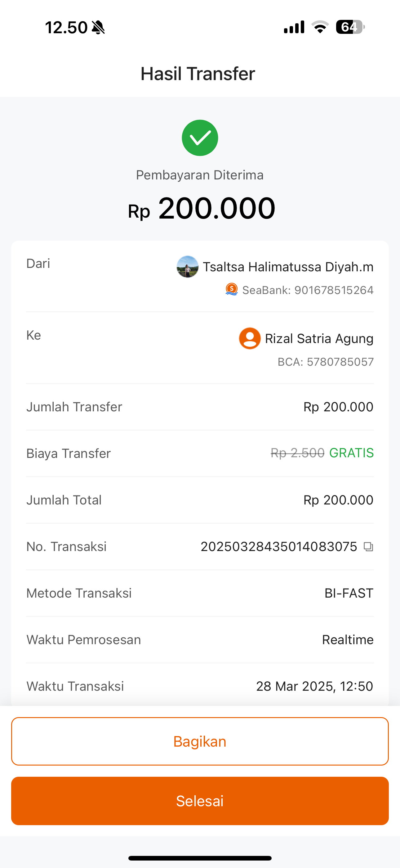Tap the Wi-Fi status icon
The width and height of the screenshot is (400, 868).
pos(320,27)
